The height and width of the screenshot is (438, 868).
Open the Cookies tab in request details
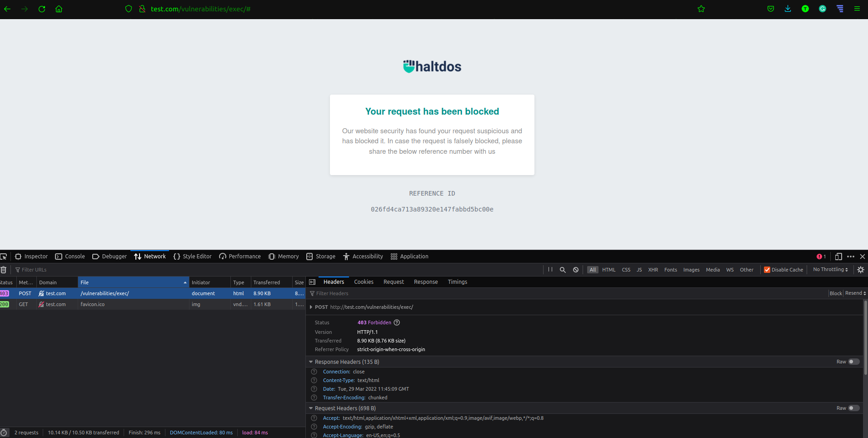tap(364, 282)
